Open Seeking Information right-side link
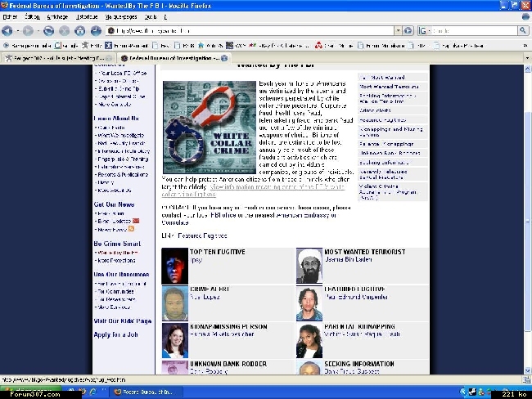532x399 pixels. tap(384, 163)
